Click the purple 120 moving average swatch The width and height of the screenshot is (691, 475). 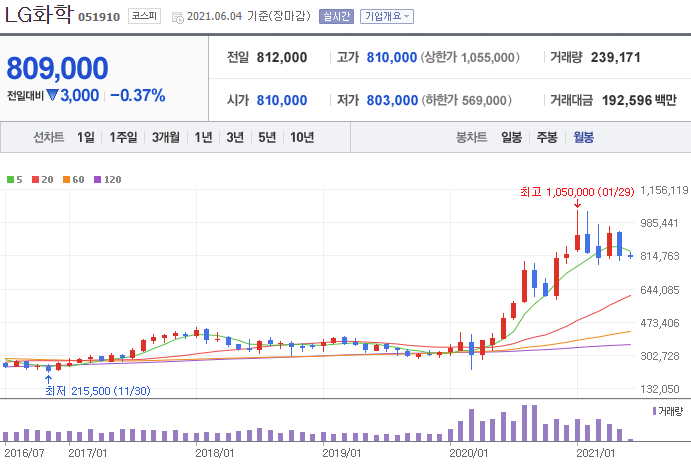98,180
